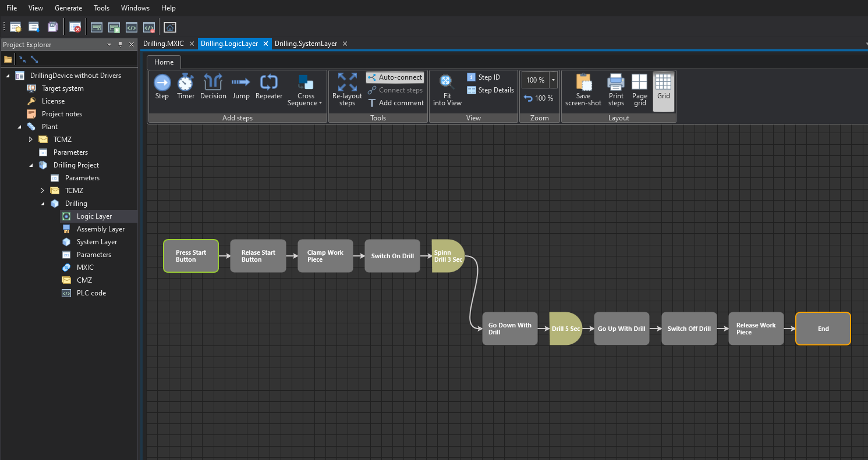Toggle Step ID visibility
The image size is (868, 460).
484,77
